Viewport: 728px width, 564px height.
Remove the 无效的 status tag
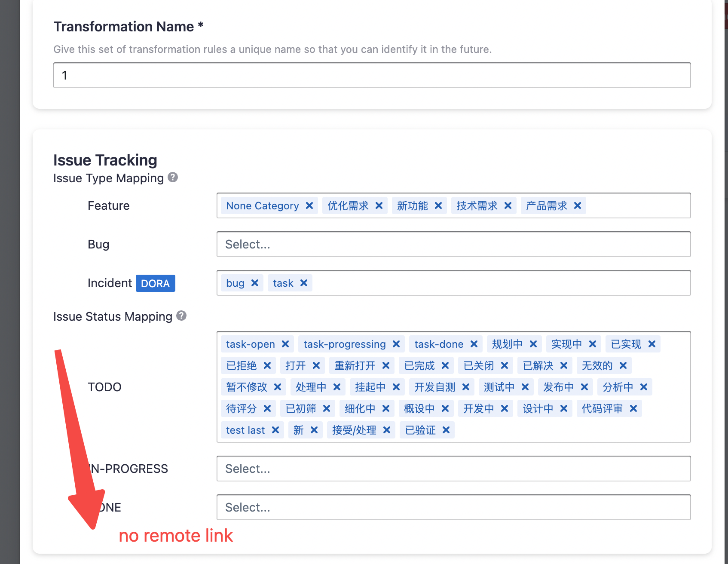pyautogui.click(x=623, y=365)
